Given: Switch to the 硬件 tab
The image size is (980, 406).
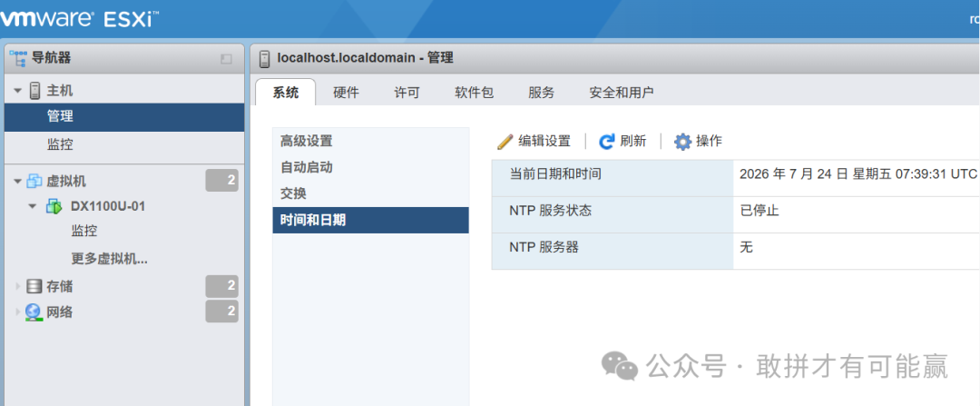Looking at the screenshot, I should pos(347,94).
